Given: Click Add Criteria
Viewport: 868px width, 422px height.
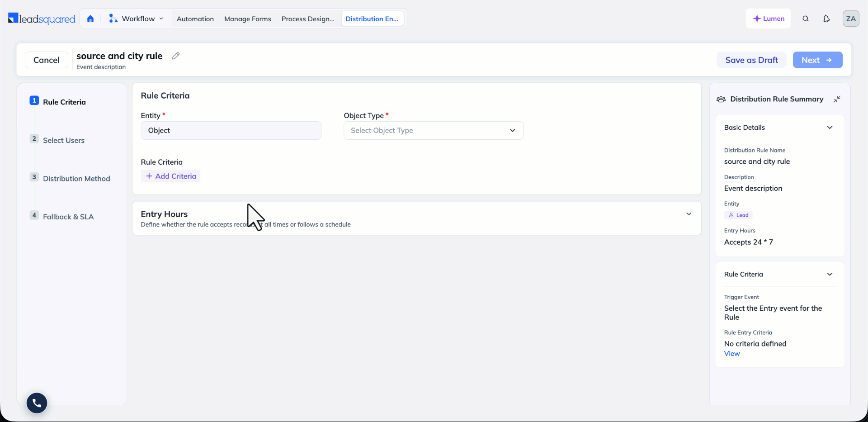Looking at the screenshot, I should click(171, 176).
